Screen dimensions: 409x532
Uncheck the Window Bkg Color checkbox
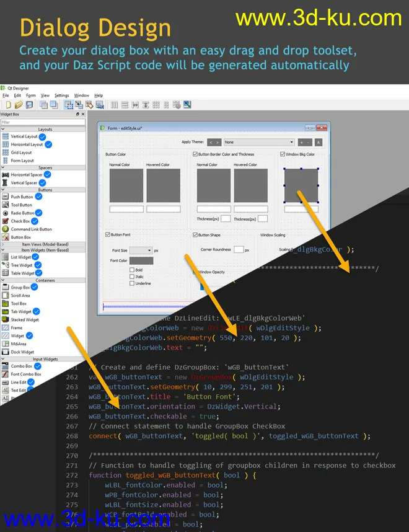coord(282,154)
